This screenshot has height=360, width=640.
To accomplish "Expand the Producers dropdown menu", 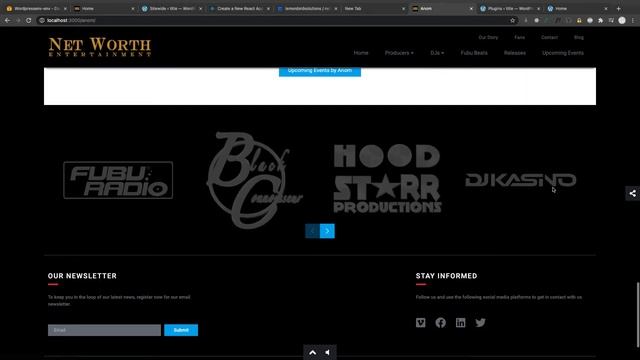I will click(x=399, y=53).
